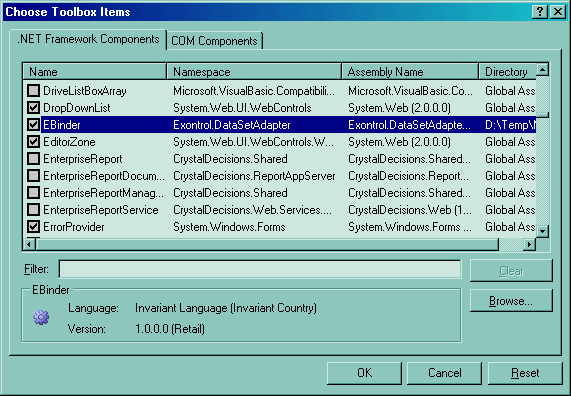The width and height of the screenshot is (571, 396).
Task: Sort by Directory column header
Action: coord(507,71)
